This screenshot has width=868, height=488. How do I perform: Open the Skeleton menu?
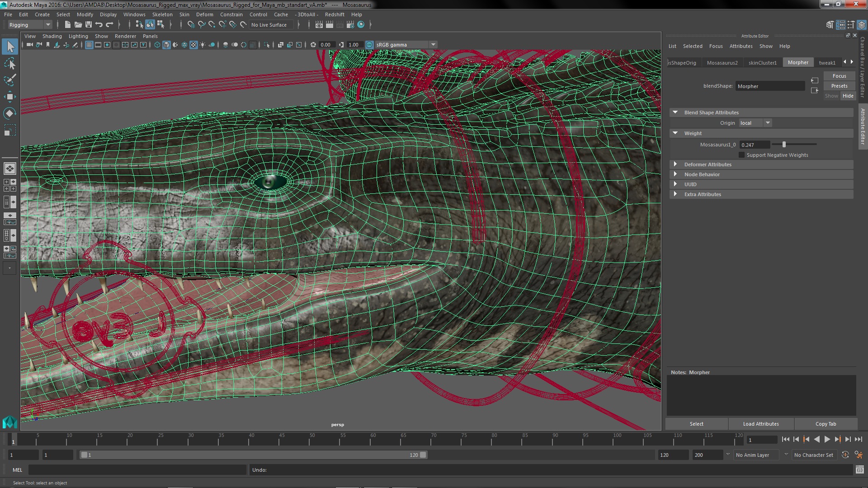click(x=162, y=14)
